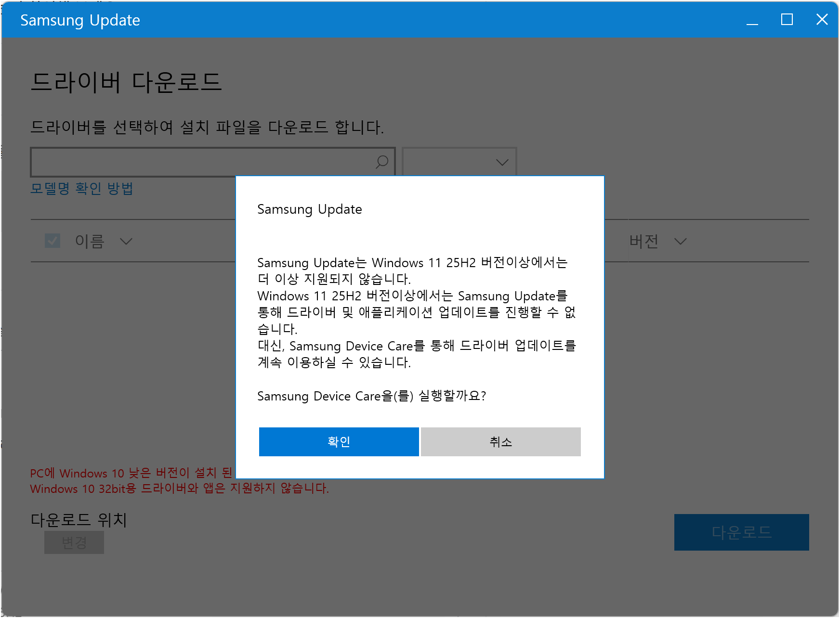Image resolution: width=840 pixels, height=618 pixels.
Task: Click the 다운로드 button
Action: click(x=741, y=532)
